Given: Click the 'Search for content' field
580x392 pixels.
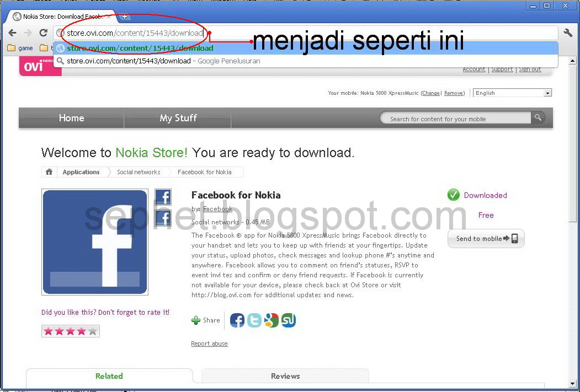Looking at the screenshot, I should coord(455,119).
